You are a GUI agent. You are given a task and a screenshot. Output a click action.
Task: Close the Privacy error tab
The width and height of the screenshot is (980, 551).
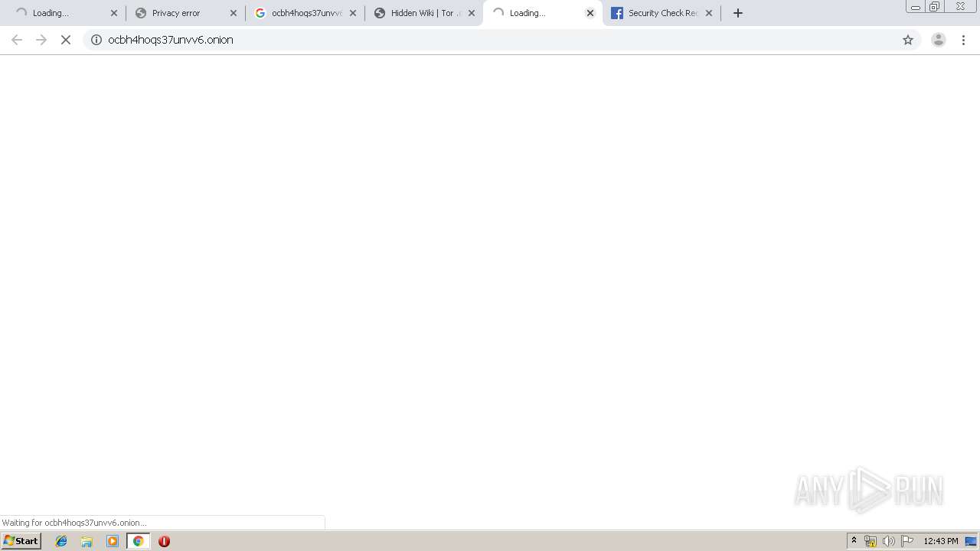click(x=234, y=13)
